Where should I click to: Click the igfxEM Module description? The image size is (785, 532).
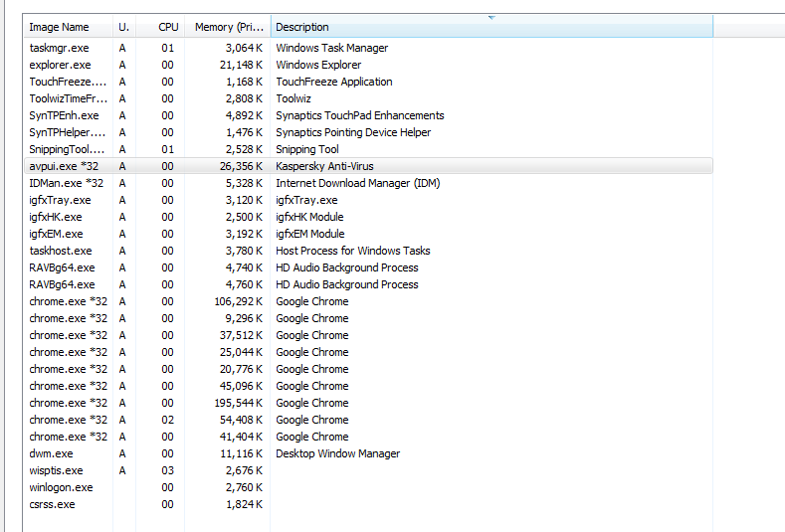coord(309,235)
